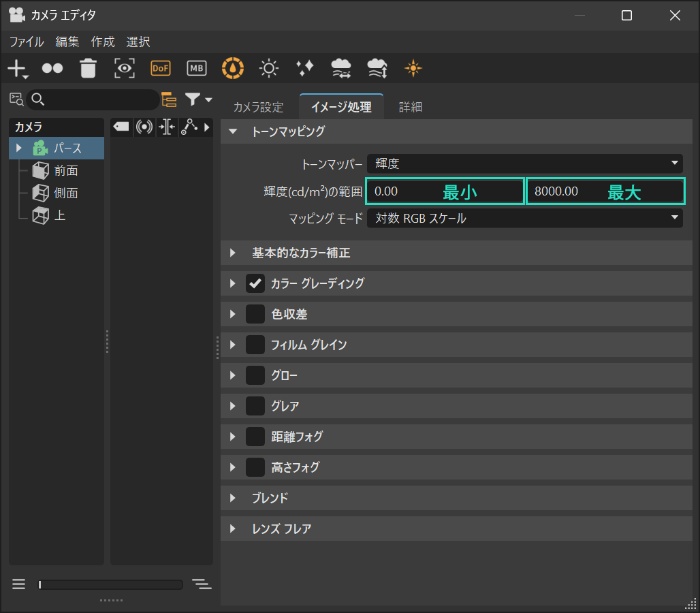Click the sun brightness toolbar icon
700x613 pixels.
coord(270,68)
